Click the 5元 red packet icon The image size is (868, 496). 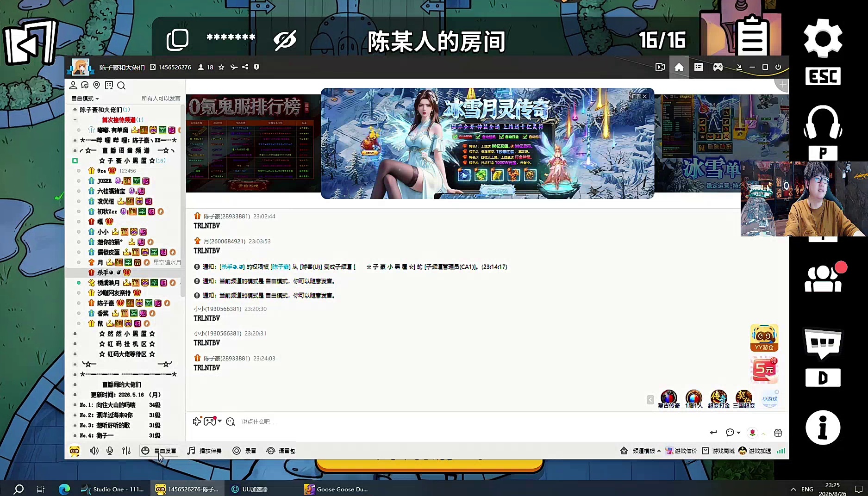pyautogui.click(x=764, y=370)
